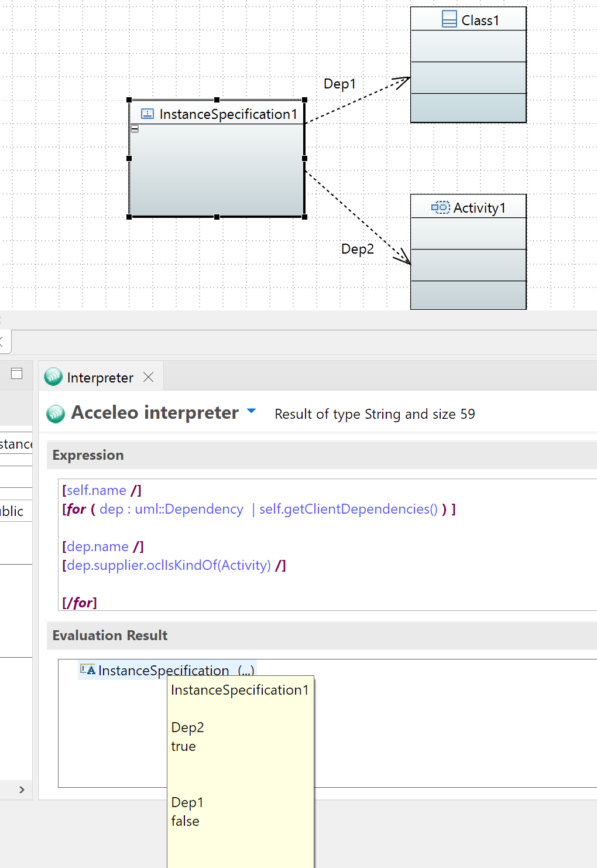This screenshot has height=868, width=597.
Task: Click the Activity1 middle compartment
Action: 468,265
